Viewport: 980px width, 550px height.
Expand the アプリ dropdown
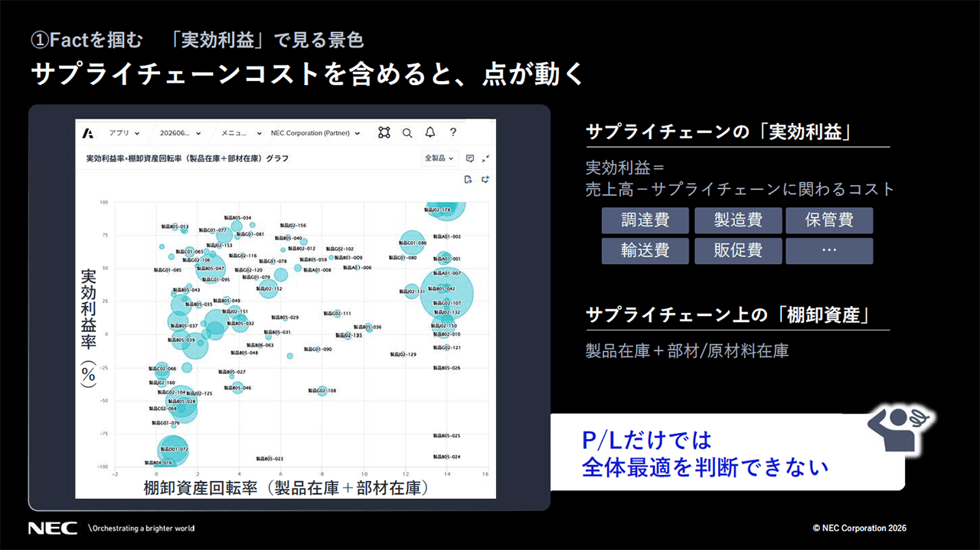point(123,133)
